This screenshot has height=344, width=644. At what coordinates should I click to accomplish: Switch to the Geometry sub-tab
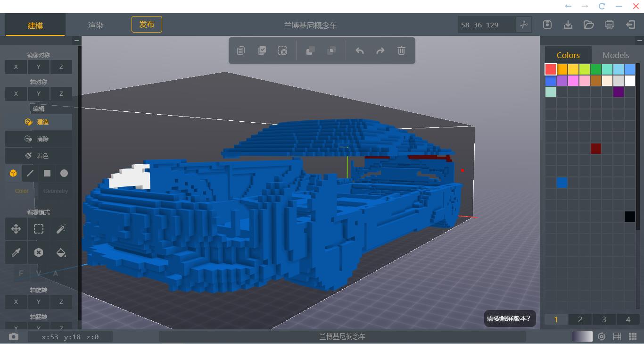pos(56,191)
